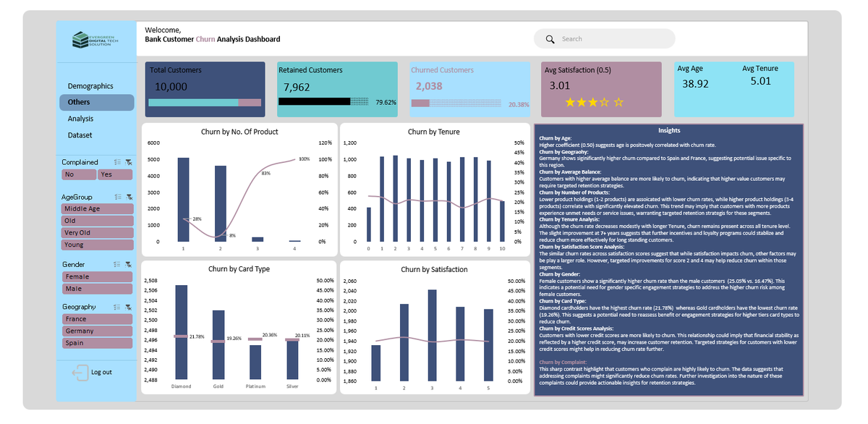Click the log out door icon
The width and height of the screenshot is (868, 424).
click(x=80, y=373)
